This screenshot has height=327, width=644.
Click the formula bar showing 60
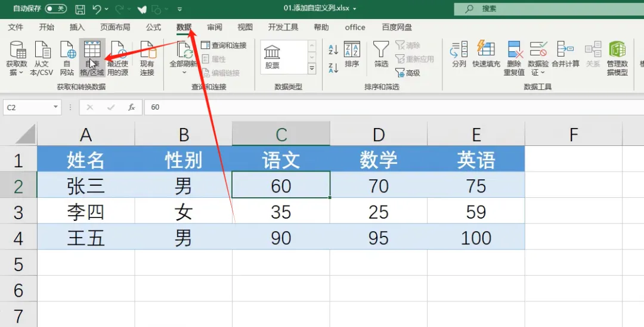point(394,107)
